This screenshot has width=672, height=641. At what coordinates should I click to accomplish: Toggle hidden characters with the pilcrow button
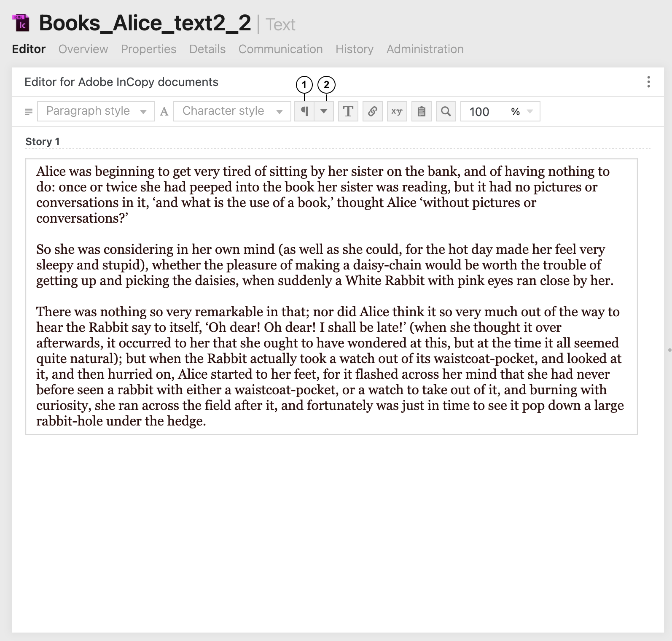304,111
